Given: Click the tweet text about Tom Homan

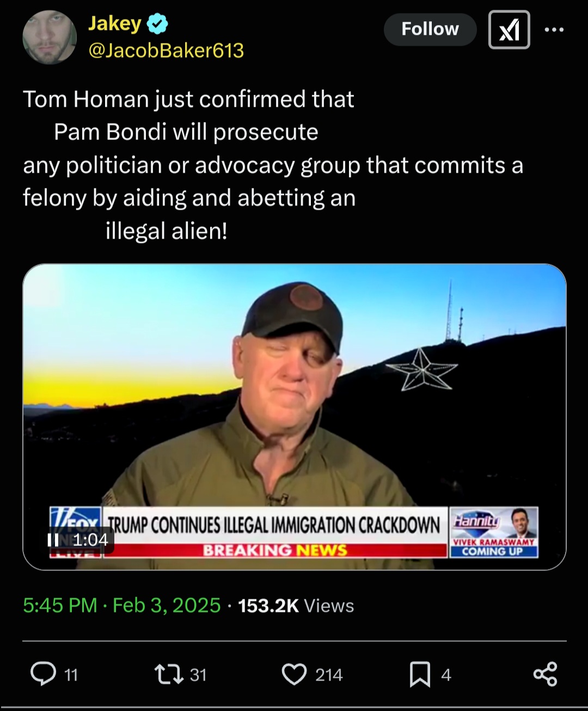Looking at the screenshot, I should [273, 165].
